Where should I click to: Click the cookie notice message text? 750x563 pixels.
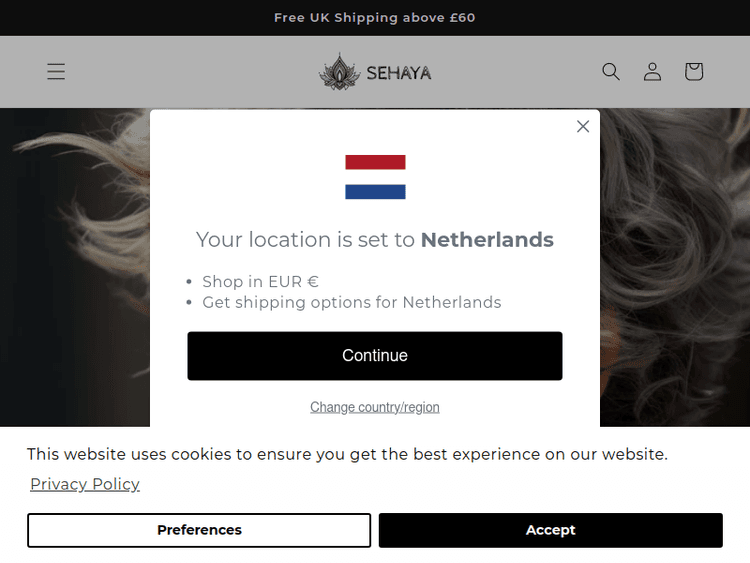[347, 454]
